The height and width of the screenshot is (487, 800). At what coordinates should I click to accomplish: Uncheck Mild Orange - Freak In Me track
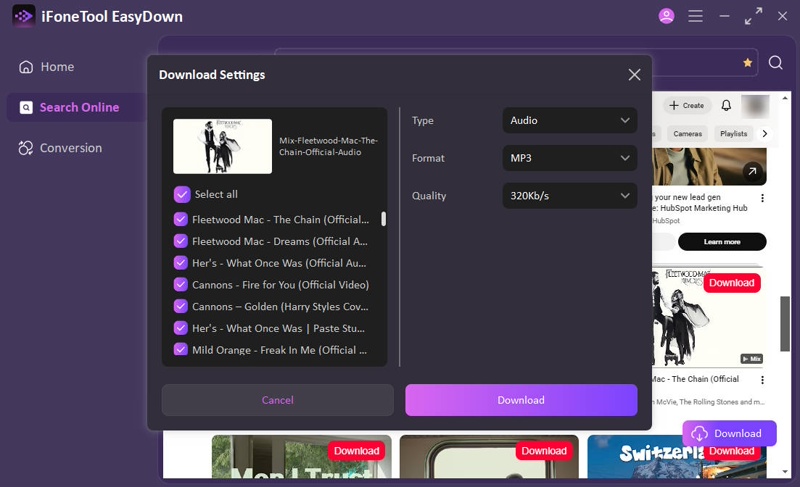point(181,350)
